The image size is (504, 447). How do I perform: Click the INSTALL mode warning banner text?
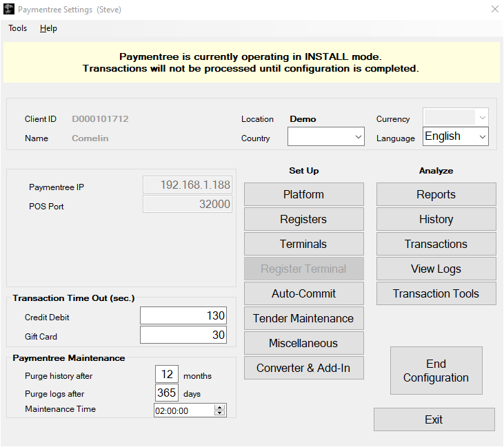(x=251, y=63)
